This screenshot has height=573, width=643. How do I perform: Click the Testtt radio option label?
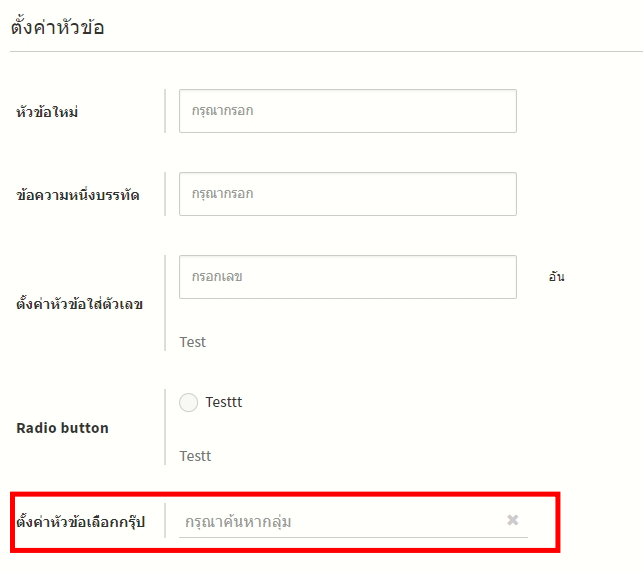pyautogui.click(x=224, y=402)
